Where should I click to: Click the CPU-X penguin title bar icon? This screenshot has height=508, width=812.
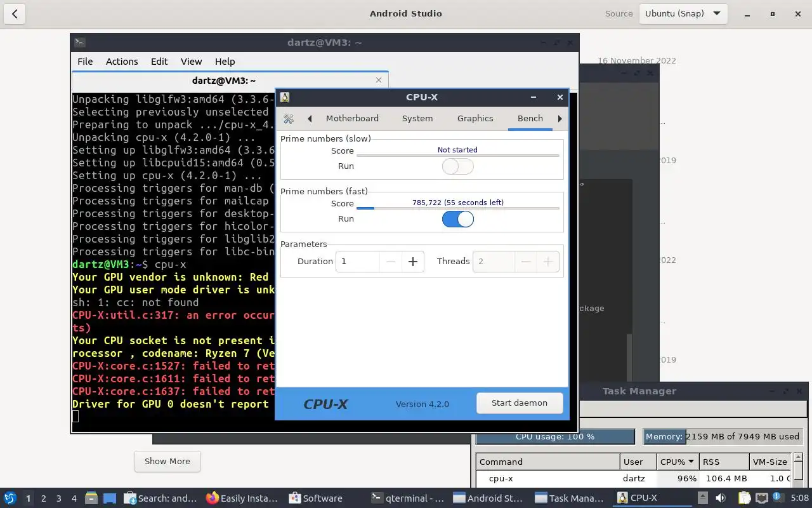coord(285,97)
